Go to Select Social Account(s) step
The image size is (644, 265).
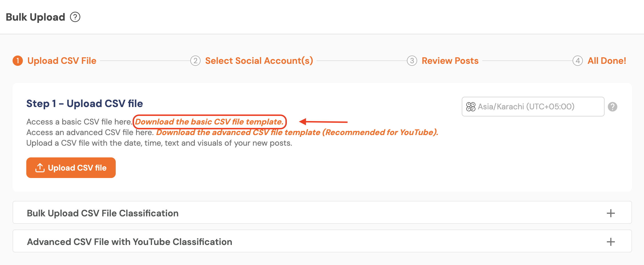tap(259, 61)
